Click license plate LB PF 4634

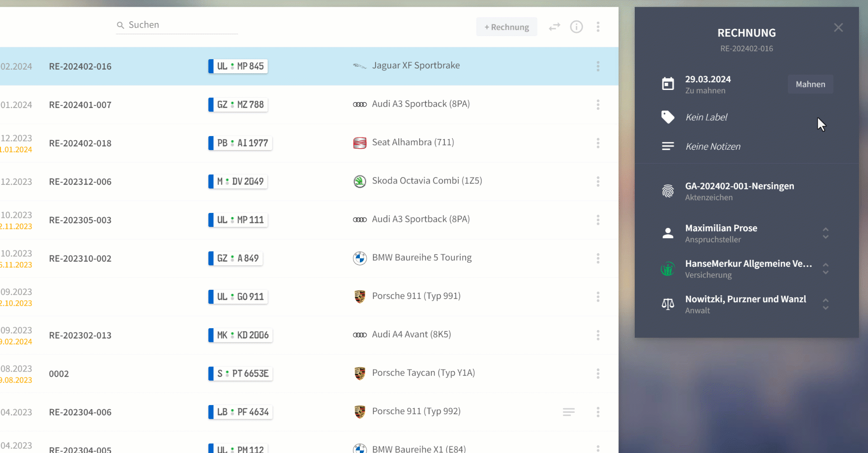240,412
